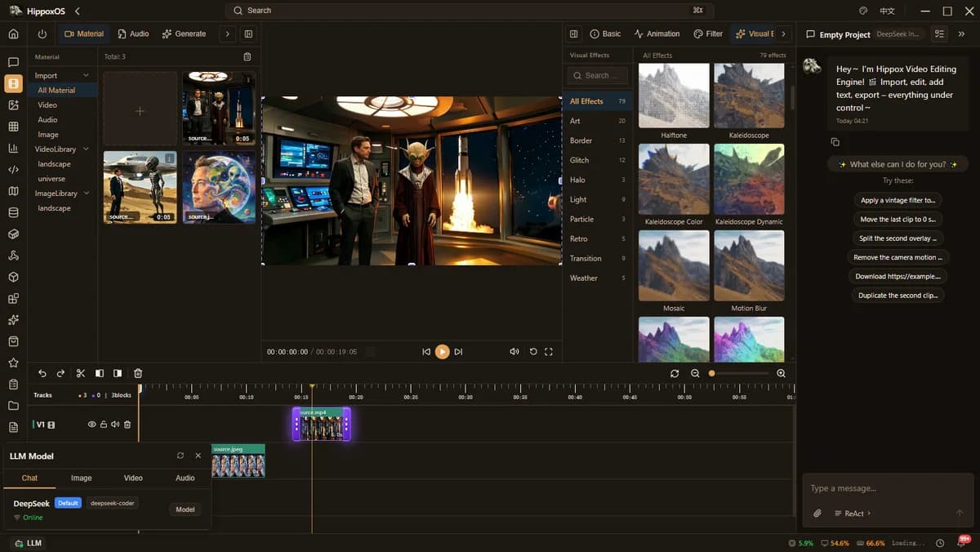Screen dimensions: 980x552
Task: Delete the selected clip using the timeline trash icon
Action: (x=138, y=373)
